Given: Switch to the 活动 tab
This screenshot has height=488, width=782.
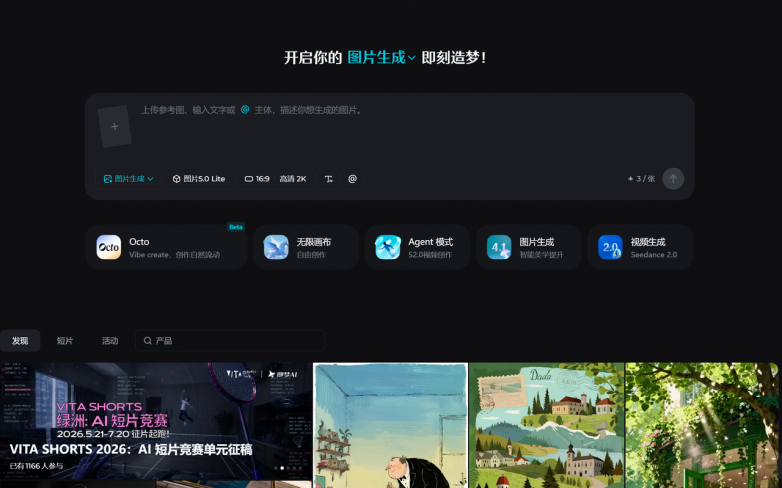Looking at the screenshot, I should [x=110, y=341].
